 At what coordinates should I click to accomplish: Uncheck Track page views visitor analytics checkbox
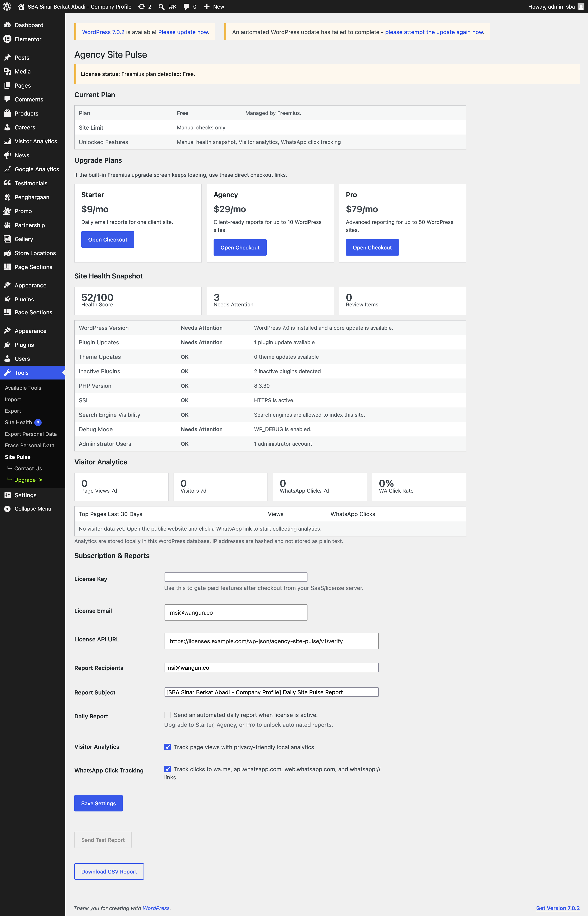167,747
